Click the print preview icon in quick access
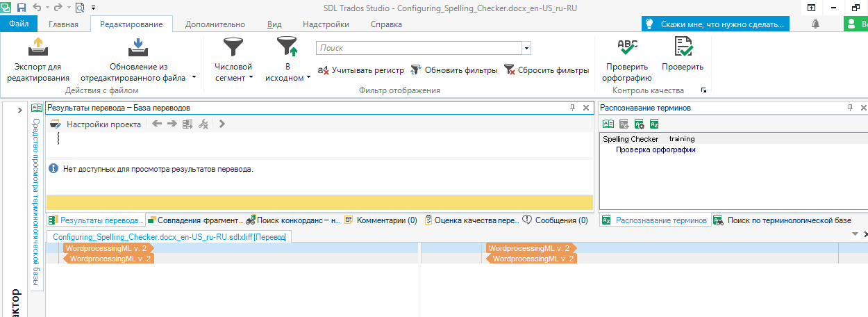The height and width of the screenshot is (317, 868). point(80,8)
